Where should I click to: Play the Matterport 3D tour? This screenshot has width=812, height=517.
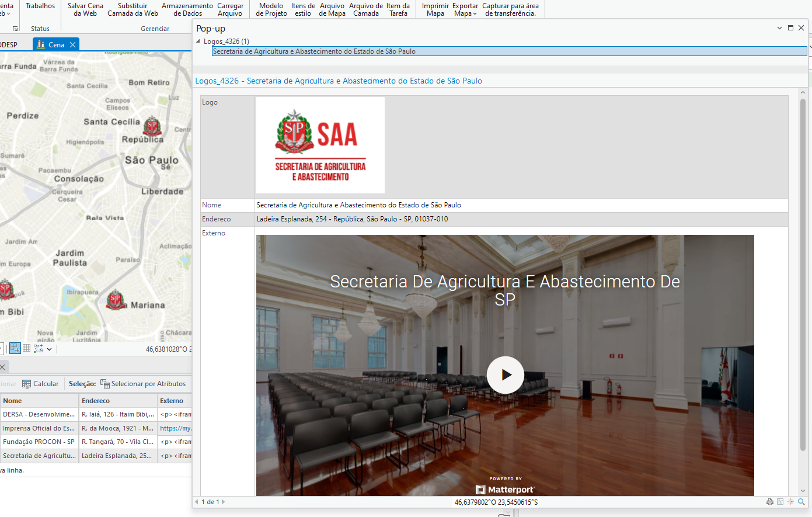point(506,375)
